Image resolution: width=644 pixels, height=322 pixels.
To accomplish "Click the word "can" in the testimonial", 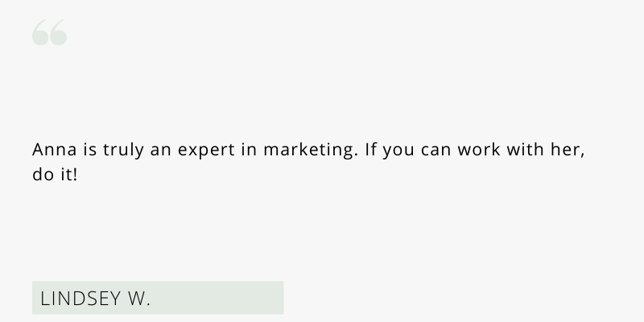I will coord(436,151).
